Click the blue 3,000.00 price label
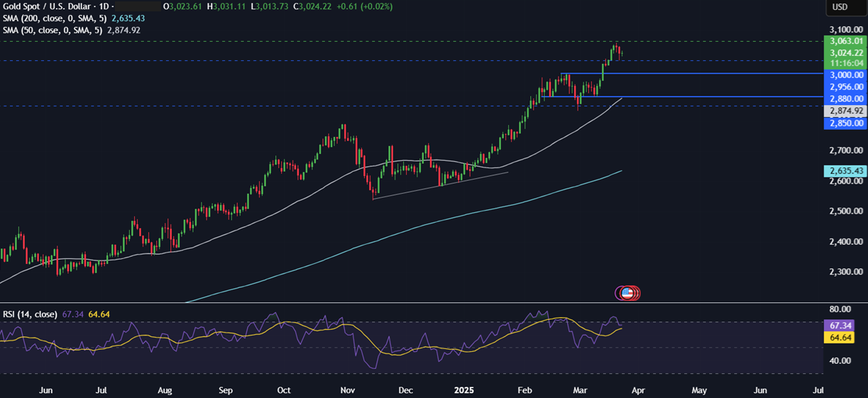Image resolution: width=868 pixels, height=398 pixels. tap(845, 74)
